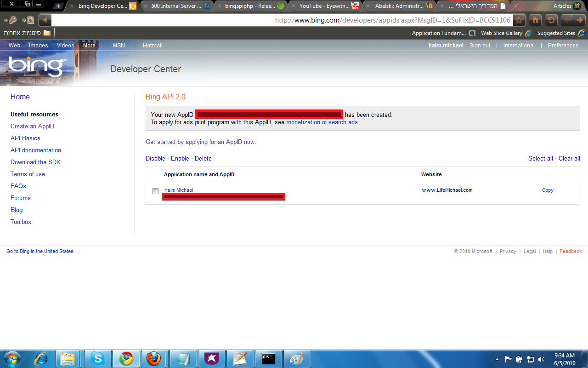
Task: Open Firefox from the taskbar
Action: pos(154,358)
